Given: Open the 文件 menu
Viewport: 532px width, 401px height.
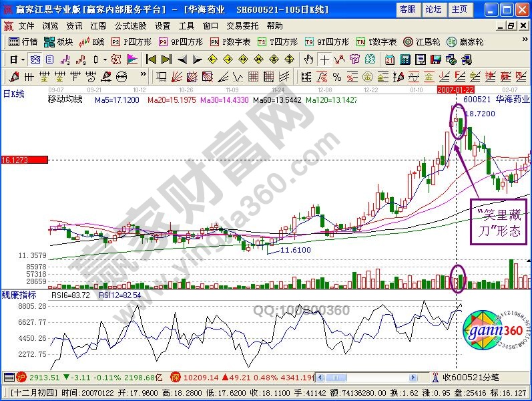Looking at the screenshot, I should pyautogui.click(x=27, y=26).
